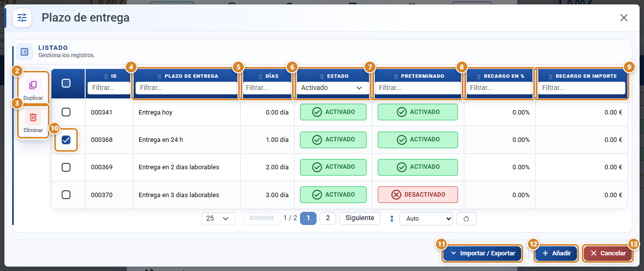This screenshot has width=644, height=271.
Task: Toggle Preterminado Desactivado badge for row 000370
Action: click(x=418, y=195)
